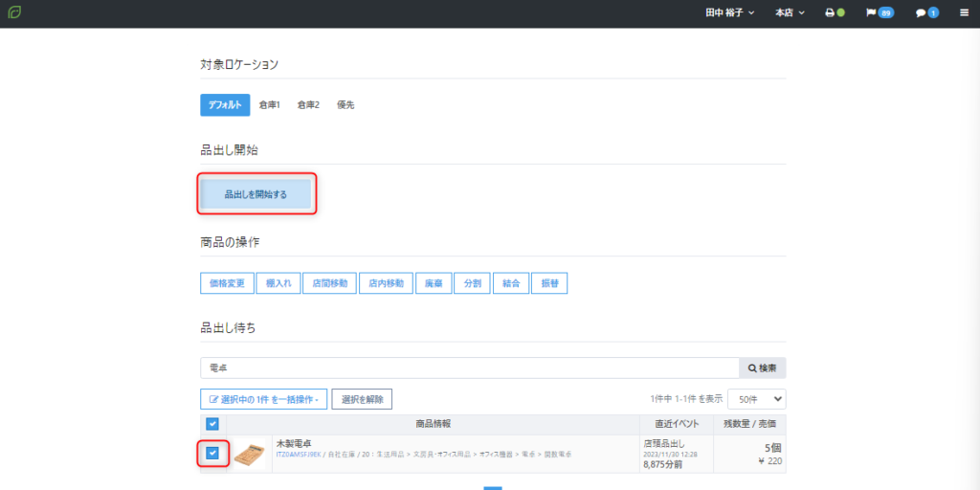Screen dimensions: 980x490
Task: Click the 店間移動 button
Action: (330, 283)
